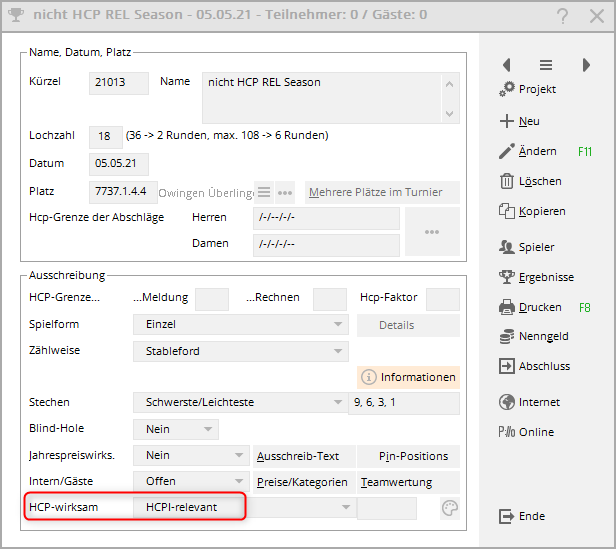
Task: Click the Projekt gear icon
Action: click(506, 90)
